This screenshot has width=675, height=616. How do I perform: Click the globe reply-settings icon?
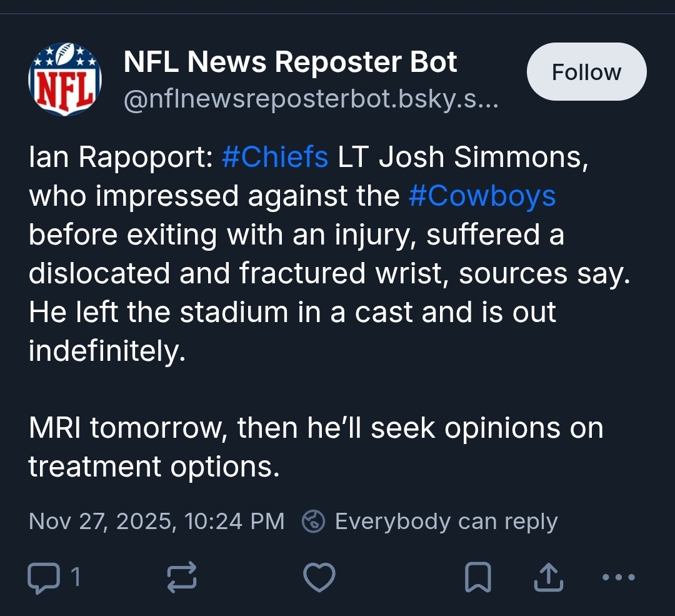point(313,521)
